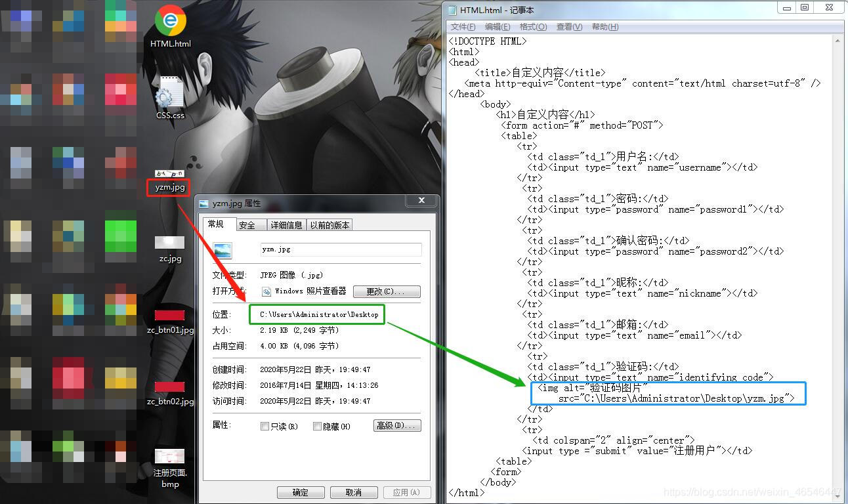Image resolution: width=848 pixels, height=504 pixels.
Task: Click the image icon in properties dialog title bar
Action: (204, 203)
